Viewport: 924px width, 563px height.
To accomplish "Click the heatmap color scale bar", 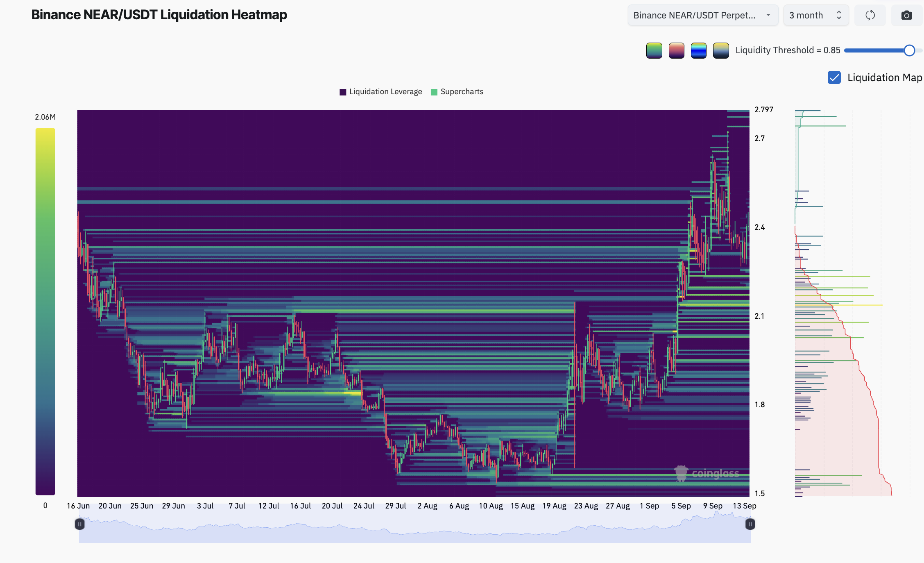I will coord(45,311).
